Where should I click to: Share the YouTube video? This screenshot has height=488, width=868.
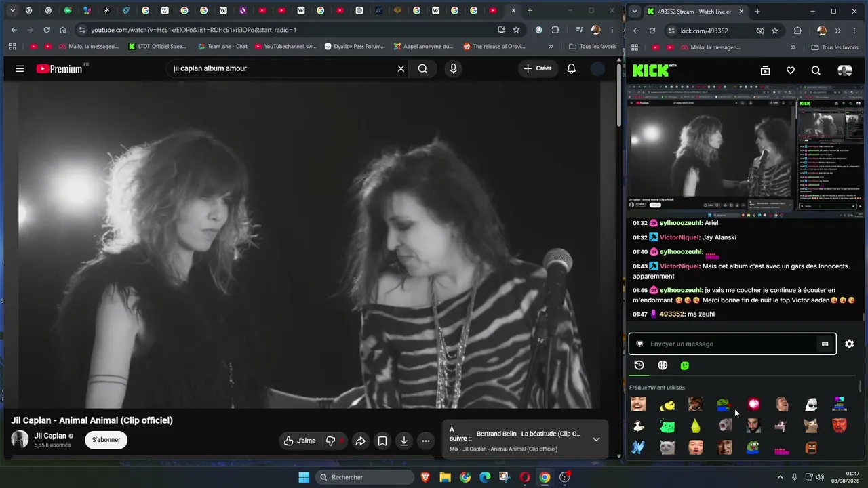[361, 441]
